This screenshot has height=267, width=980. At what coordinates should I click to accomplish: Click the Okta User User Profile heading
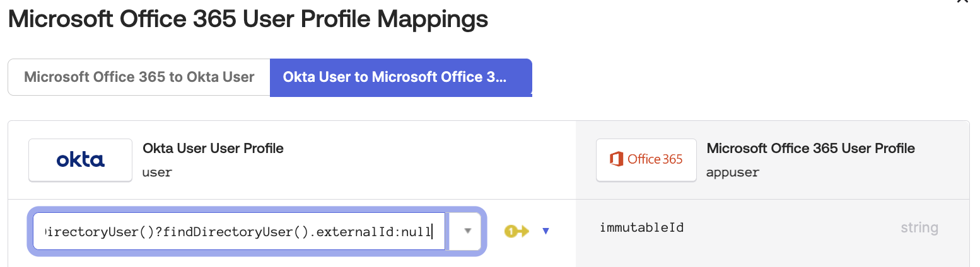tap(213, 149)
